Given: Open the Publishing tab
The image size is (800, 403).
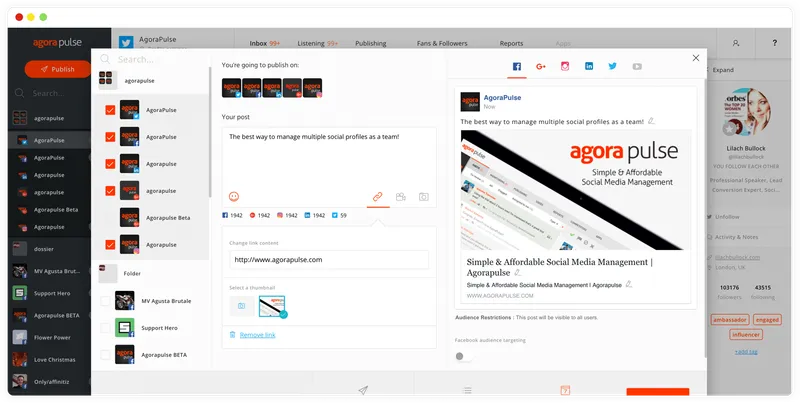Looking at the screenshot, I should [370, 43].
